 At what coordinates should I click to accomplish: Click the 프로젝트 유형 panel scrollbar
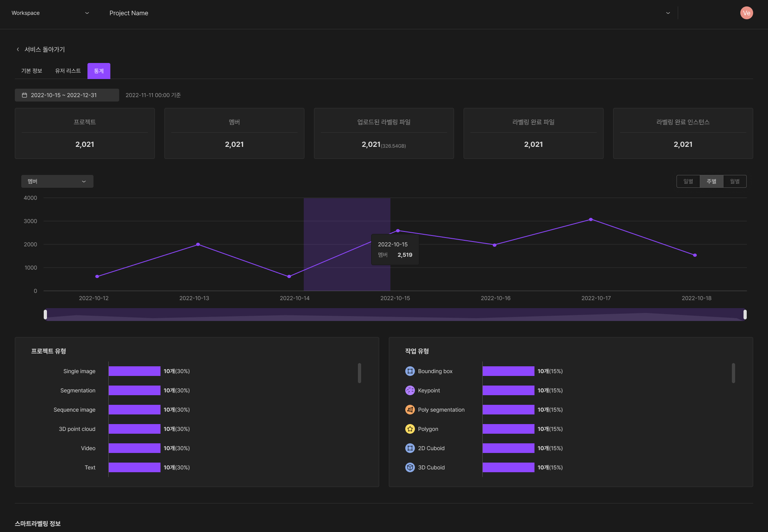click(359, 373)
